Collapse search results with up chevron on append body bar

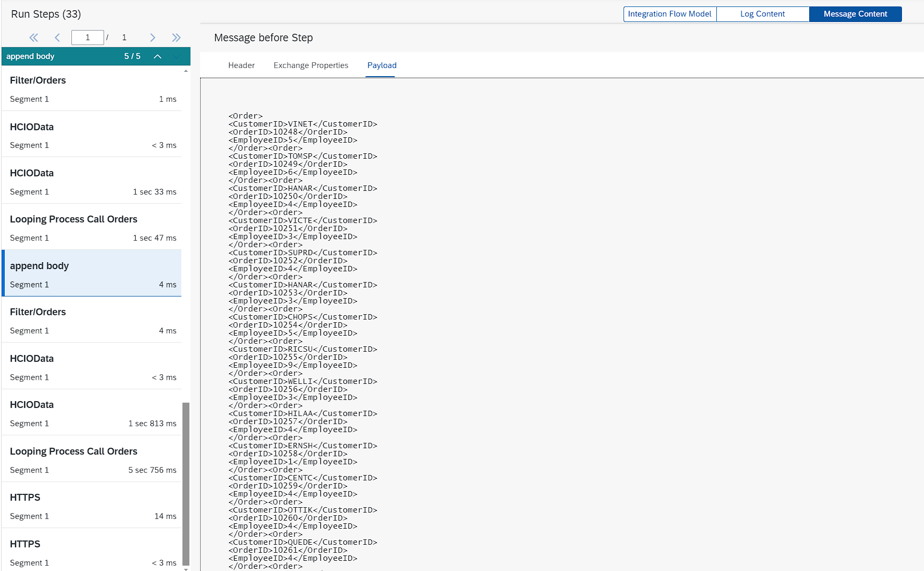pos(157,56)
